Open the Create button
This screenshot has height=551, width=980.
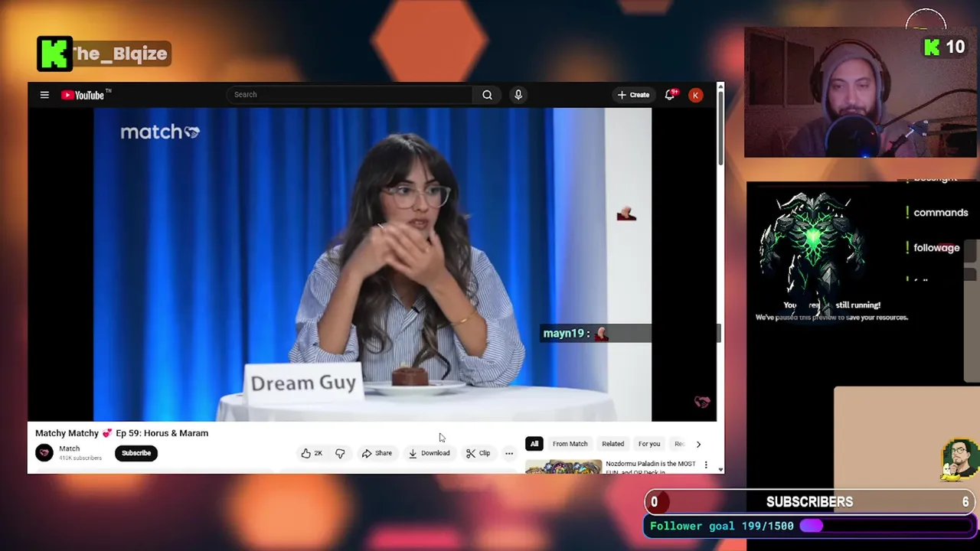(633, 95)
